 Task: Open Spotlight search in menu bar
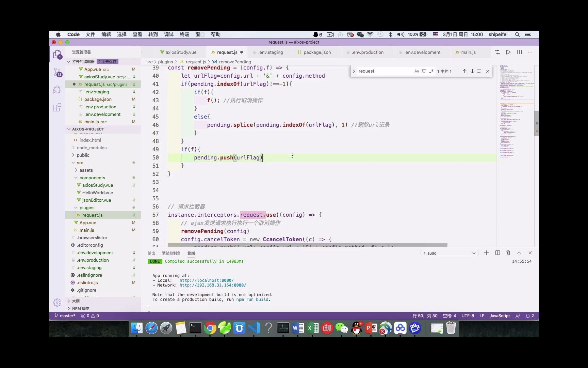click(x=517, y=34)
